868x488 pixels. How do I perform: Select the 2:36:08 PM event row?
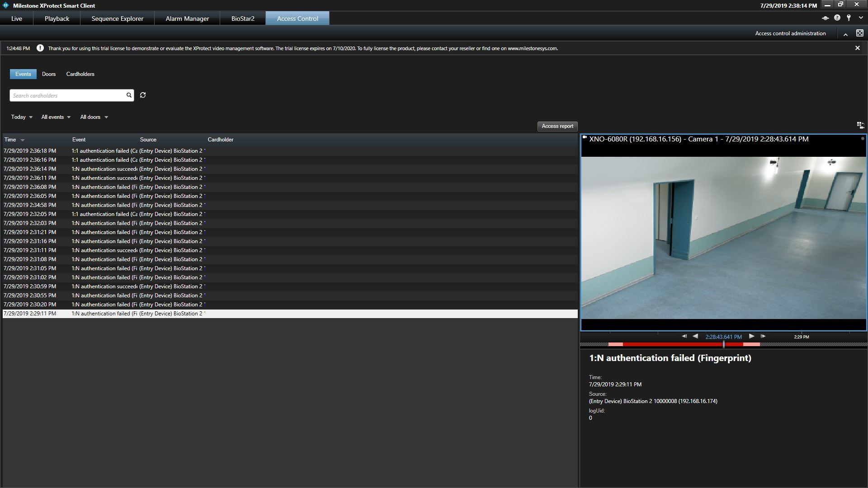click(x=290, y=187)
